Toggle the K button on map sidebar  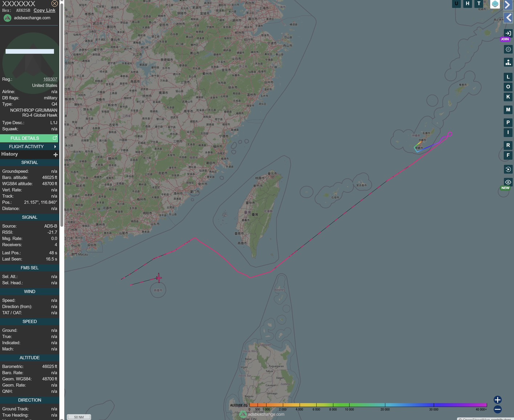click(x=508, y=97)
